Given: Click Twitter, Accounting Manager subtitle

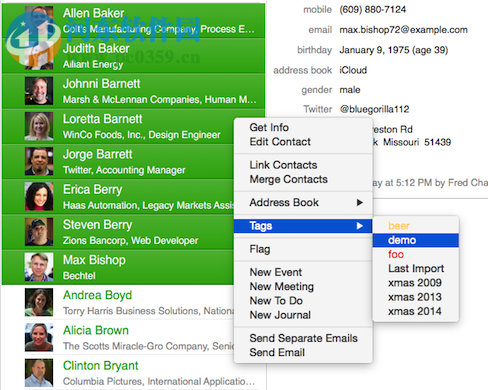Looking at the screenshot, I should 124,170.
